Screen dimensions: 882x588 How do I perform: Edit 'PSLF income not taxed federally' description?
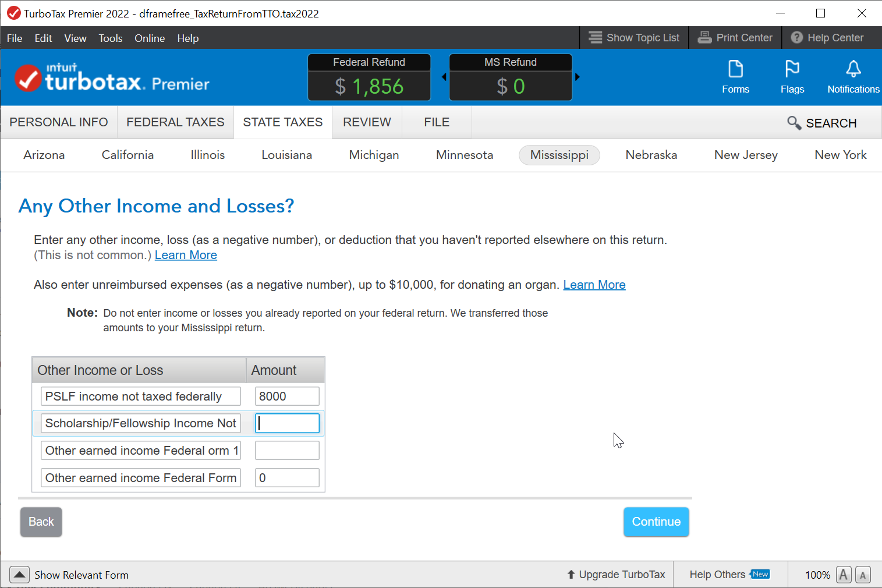pos(141,396)
